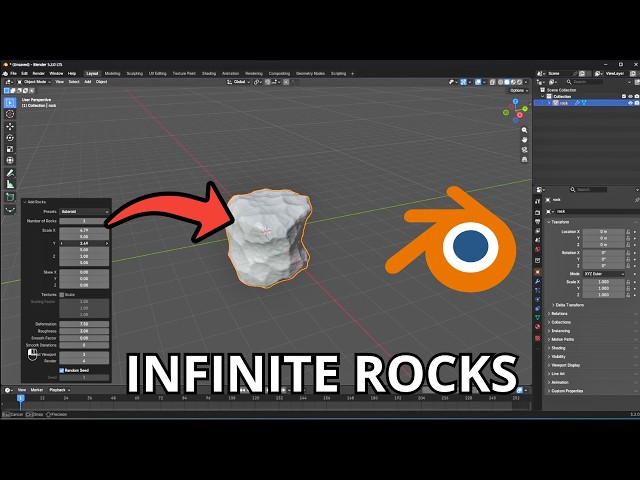Open the Edit menu

(x=24, y=73)
